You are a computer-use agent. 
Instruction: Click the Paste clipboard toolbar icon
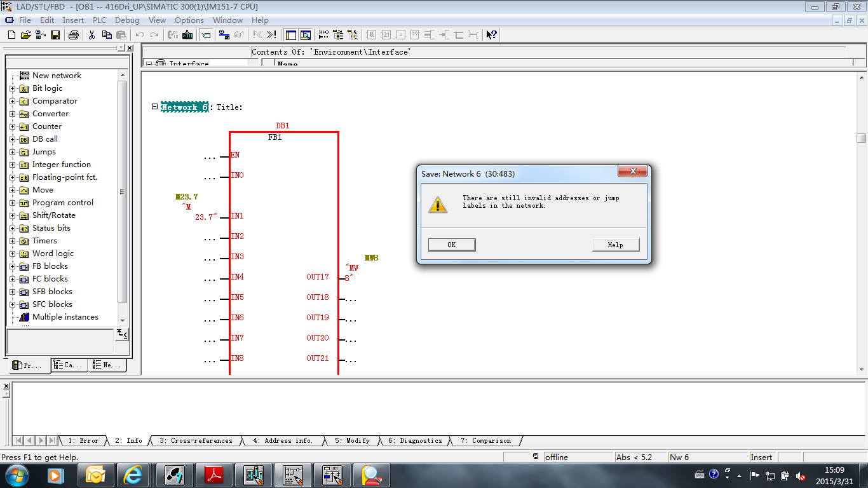[x=121, y=35]
